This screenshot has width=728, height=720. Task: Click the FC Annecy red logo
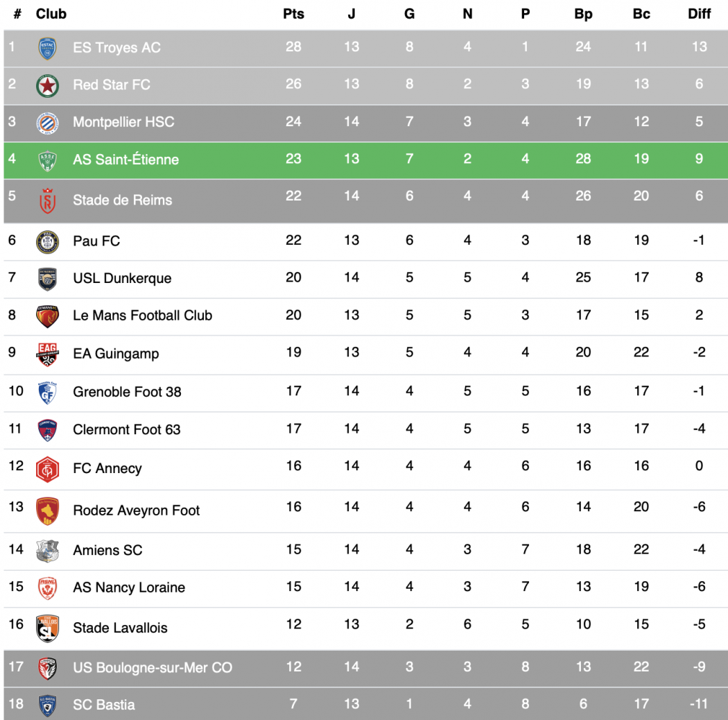coord(47,470)
